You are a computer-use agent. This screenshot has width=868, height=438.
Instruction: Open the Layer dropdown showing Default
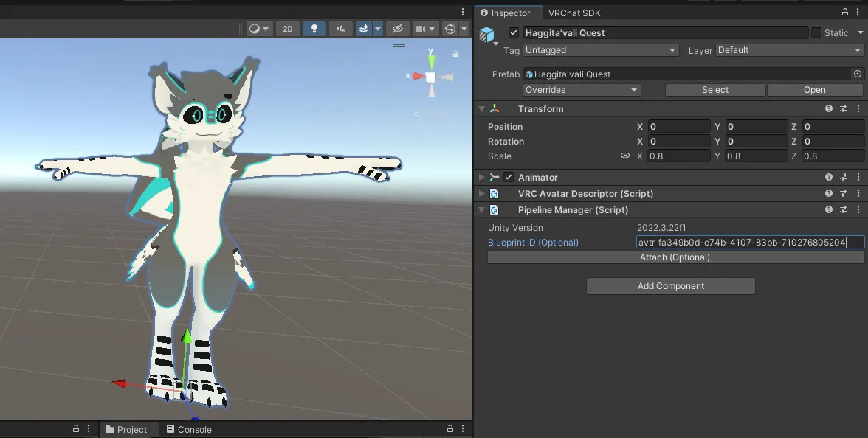pos(790,50)
